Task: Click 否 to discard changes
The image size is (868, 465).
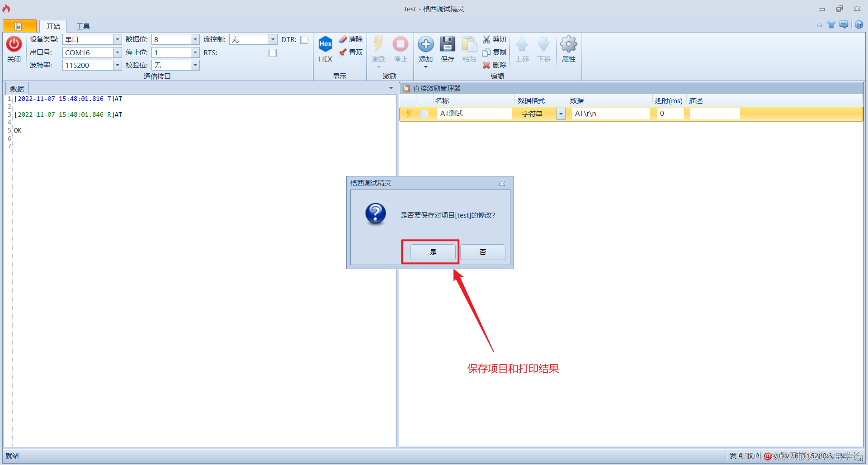Action: [483, 252]
